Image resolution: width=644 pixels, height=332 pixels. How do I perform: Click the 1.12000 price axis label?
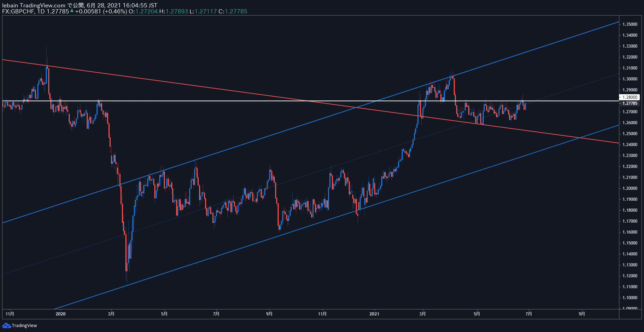630,276
